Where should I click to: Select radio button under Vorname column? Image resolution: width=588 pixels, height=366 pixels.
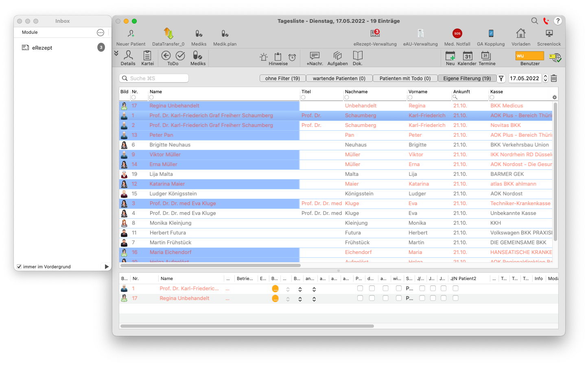pos(410,97)
